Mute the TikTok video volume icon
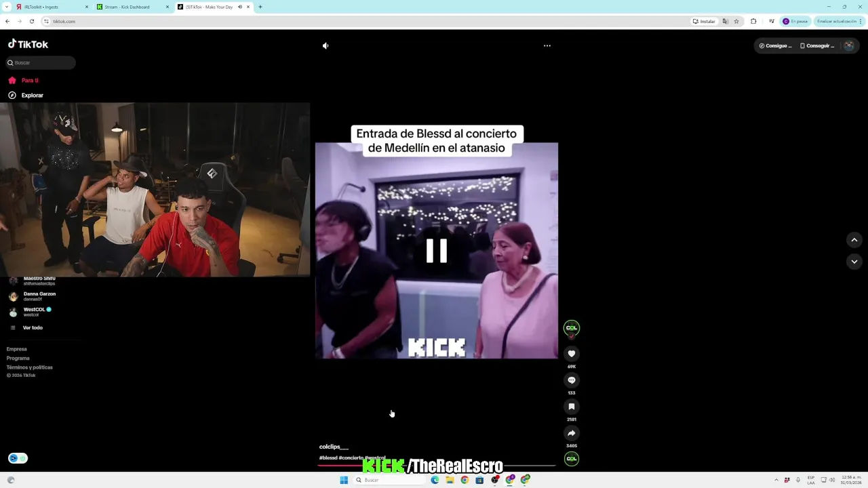 325,46
